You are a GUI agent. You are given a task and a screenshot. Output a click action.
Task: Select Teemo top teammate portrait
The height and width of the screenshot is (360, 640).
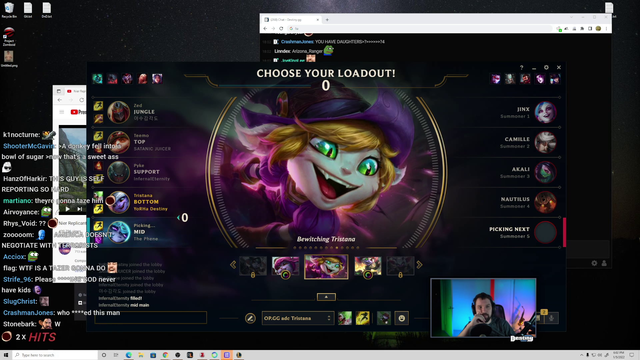click(118, 142)
